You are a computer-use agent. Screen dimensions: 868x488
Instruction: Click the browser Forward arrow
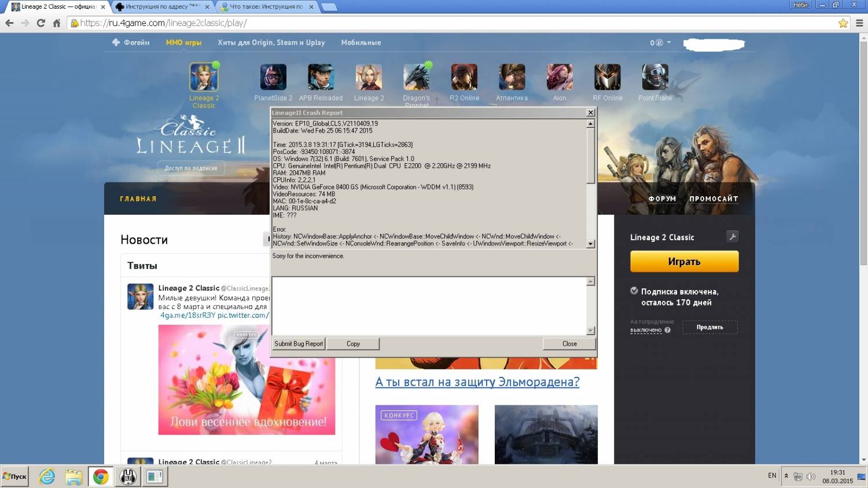tap(25, 23)
